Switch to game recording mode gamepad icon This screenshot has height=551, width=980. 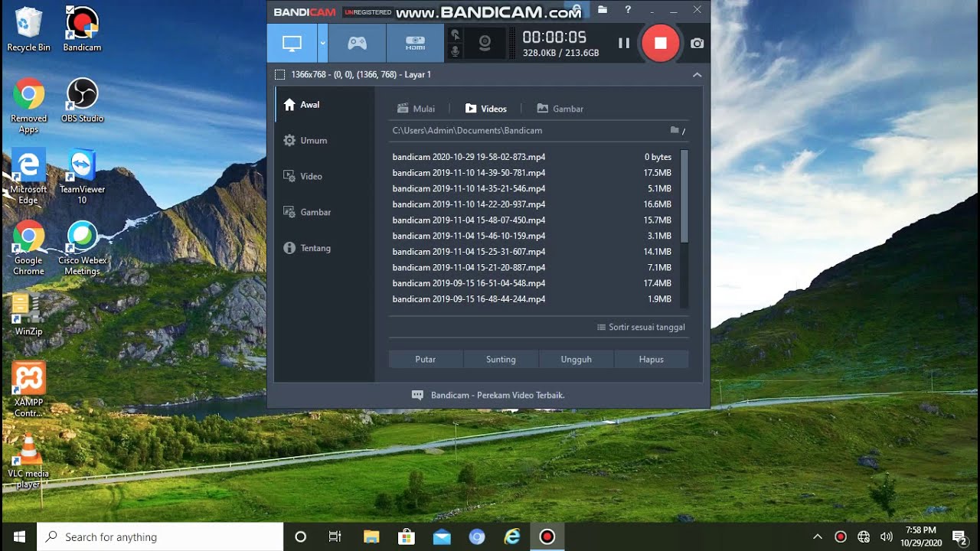357,44
